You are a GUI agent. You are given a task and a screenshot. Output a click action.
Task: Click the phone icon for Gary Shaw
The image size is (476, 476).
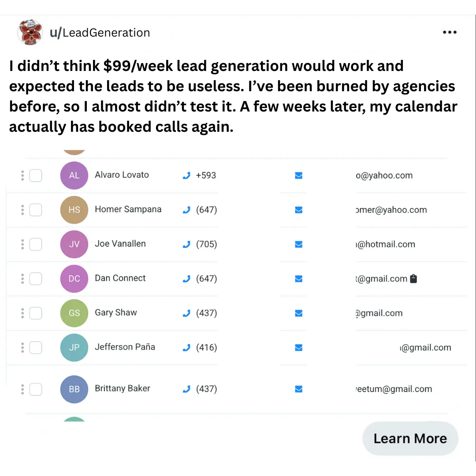click(186, 313)
